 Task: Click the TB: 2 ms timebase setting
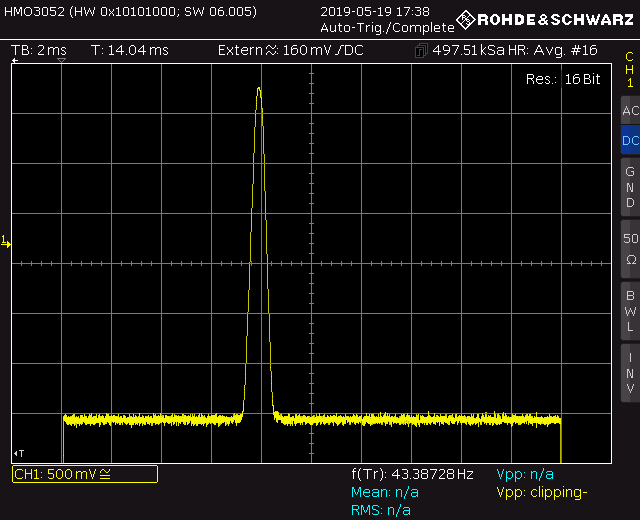[x=39, y=50]
